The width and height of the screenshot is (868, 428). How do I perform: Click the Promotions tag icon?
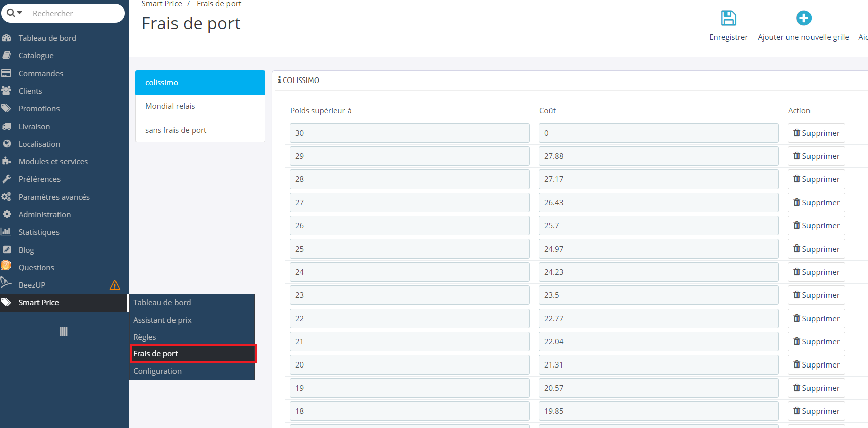tap(7, 108)
